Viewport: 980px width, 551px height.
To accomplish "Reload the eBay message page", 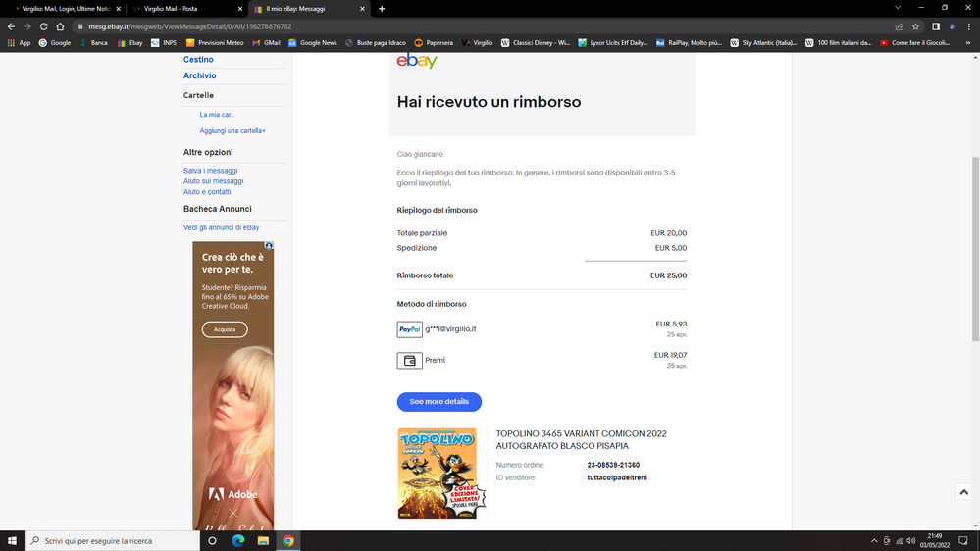I will coord(44,26).
